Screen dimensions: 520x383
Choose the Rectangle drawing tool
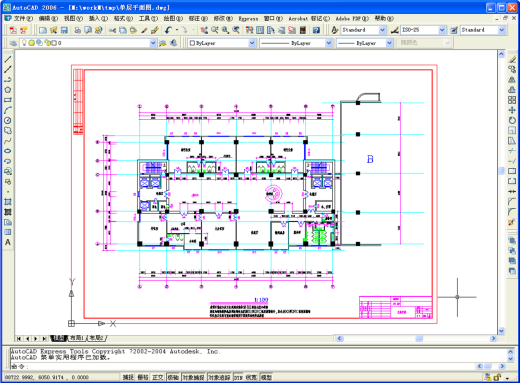[x=8, y=100]
